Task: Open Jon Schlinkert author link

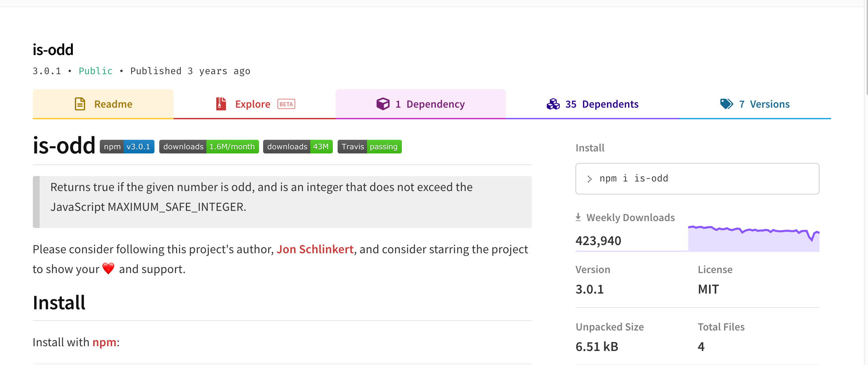Action: pos(315,249)
